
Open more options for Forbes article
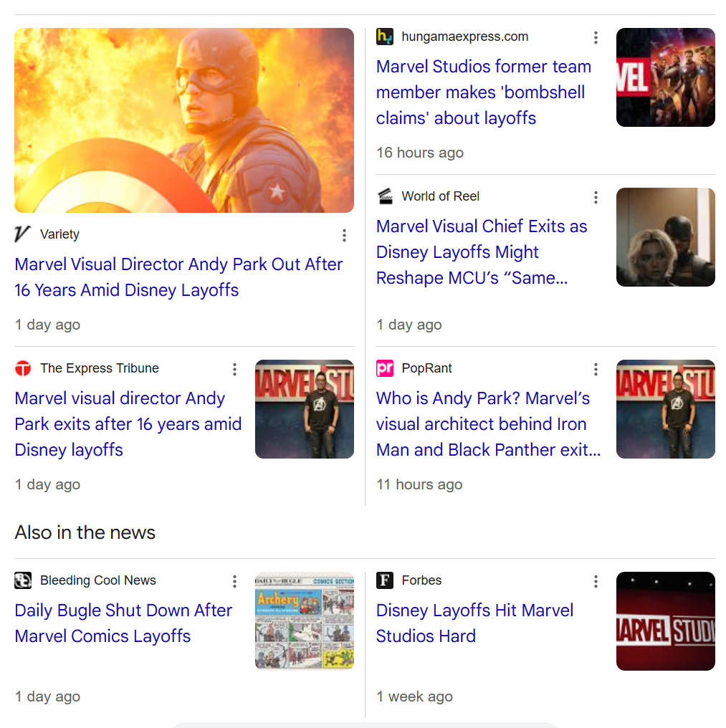(596, 582)
